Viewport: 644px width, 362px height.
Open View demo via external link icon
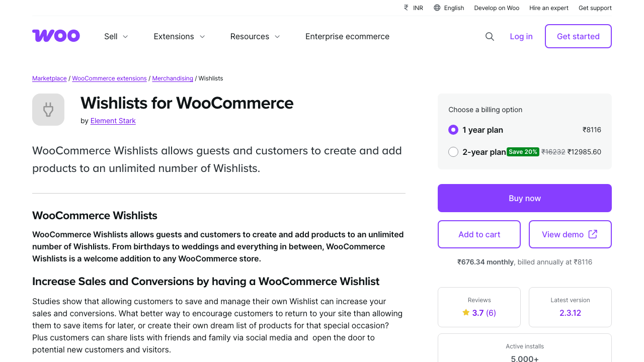pos(594,234)
